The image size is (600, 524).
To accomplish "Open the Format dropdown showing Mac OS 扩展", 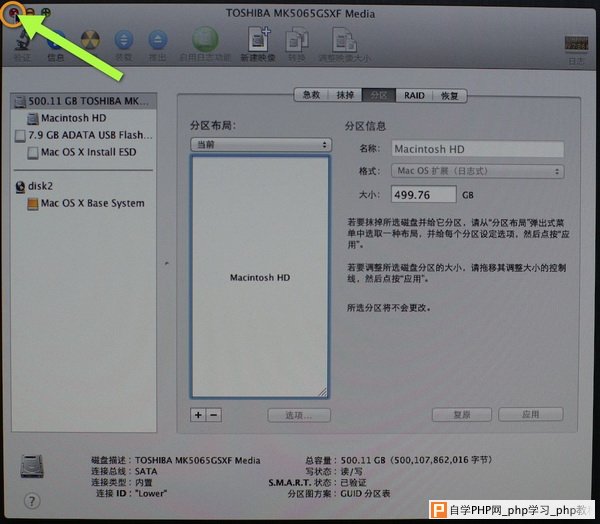I will pos(477,171).
